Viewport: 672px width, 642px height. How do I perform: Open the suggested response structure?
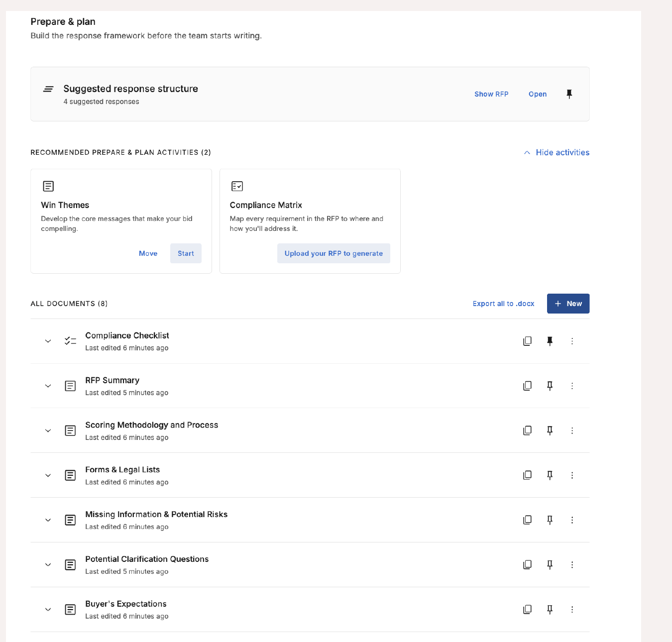538,94
